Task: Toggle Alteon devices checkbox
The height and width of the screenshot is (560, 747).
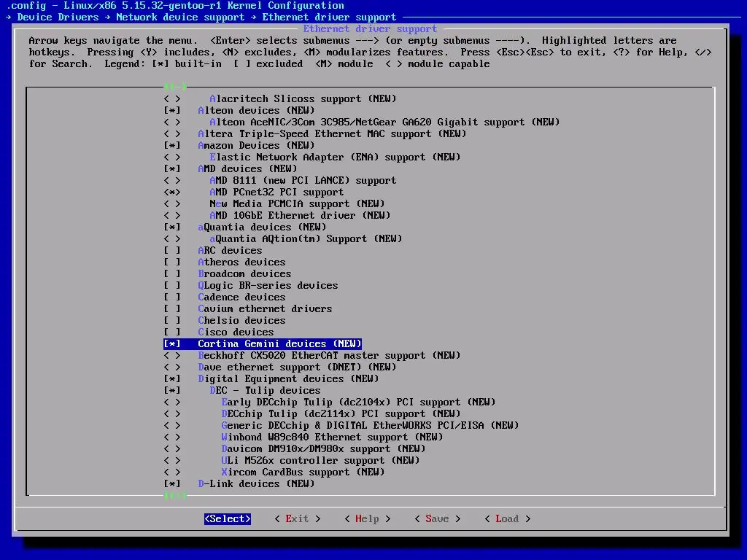Action: (172, 111)
